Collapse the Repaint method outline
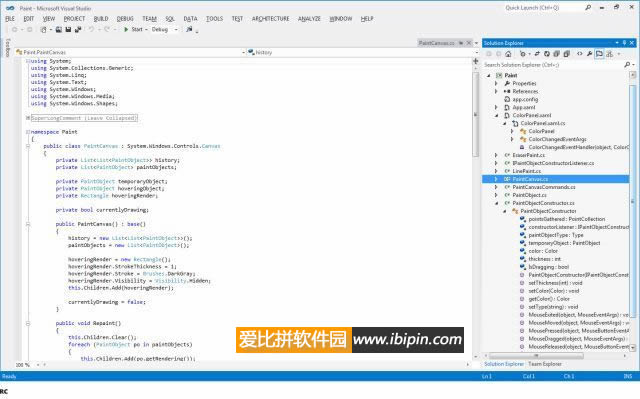This screenshot has width=640, height=399. point(28,323)
